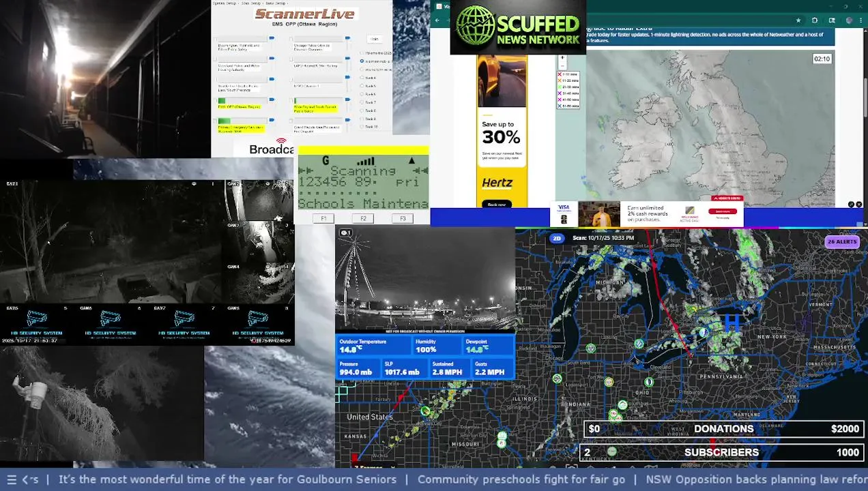Adjust the Grand Rapids channel volume slider

coord(348,120)
